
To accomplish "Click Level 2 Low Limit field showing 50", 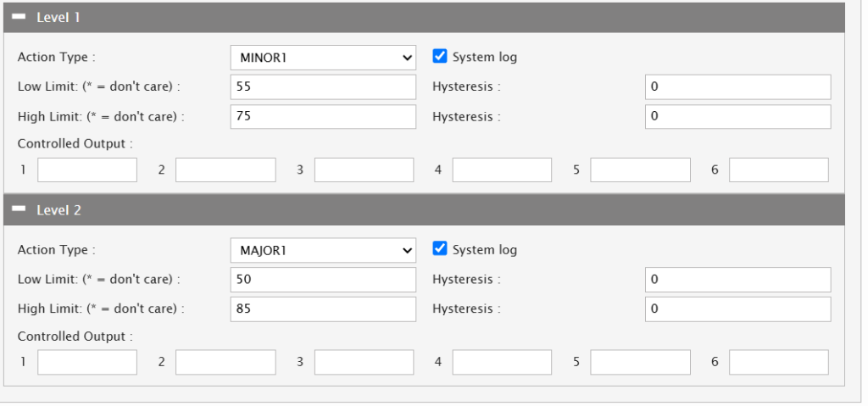I will [x=323, y=280].
